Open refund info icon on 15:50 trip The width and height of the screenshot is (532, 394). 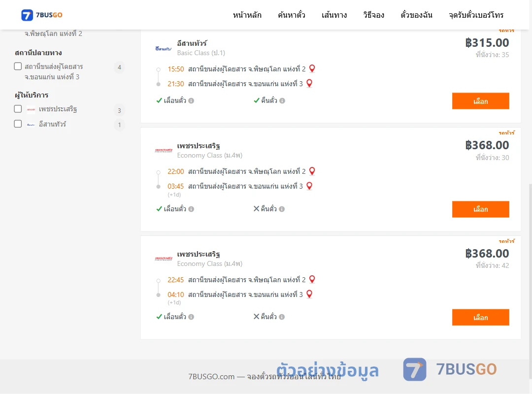(x=282, y=101)
